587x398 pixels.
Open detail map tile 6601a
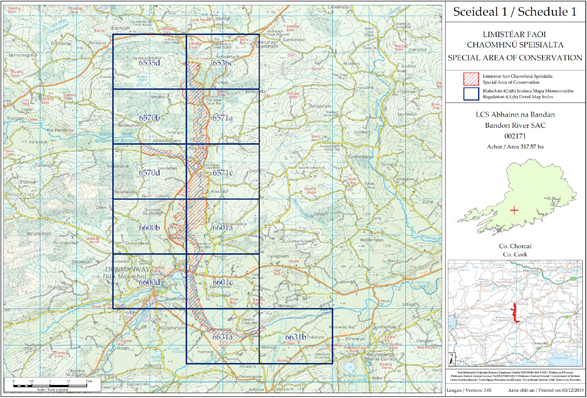[222, 227]
